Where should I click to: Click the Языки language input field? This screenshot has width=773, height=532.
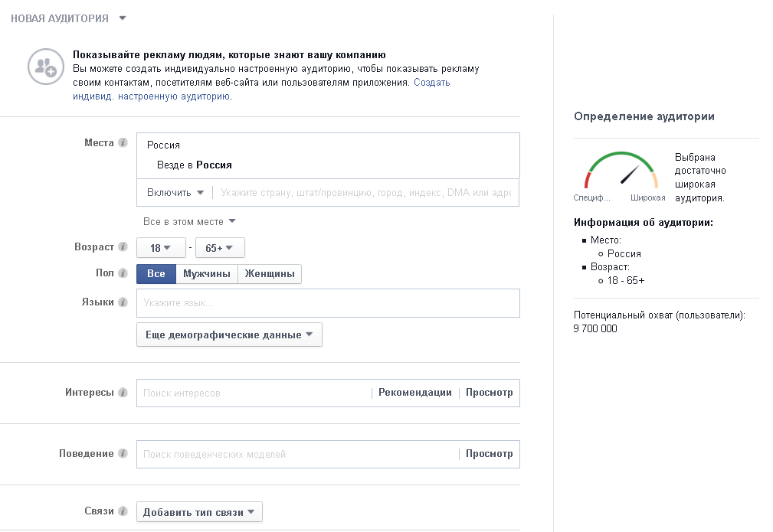pos(328,303)
